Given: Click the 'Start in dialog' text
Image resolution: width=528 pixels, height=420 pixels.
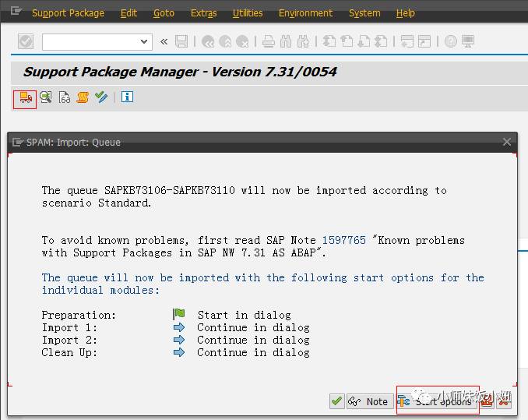Looking at the screenshot, I should pyautogui.click(x=244, y=315).
